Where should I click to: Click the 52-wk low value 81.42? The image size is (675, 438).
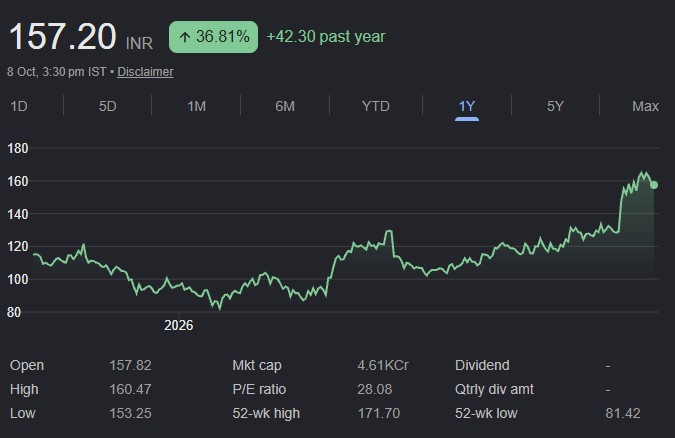click(x=623, y=413)
